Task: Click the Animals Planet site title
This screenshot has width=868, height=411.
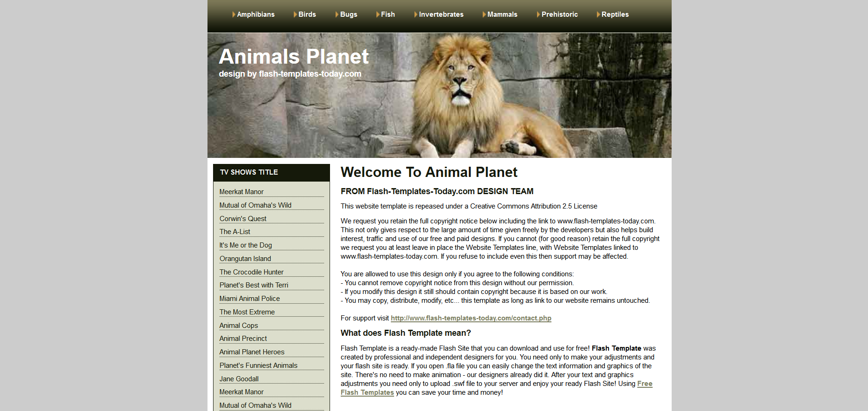Action: point(293,57)
